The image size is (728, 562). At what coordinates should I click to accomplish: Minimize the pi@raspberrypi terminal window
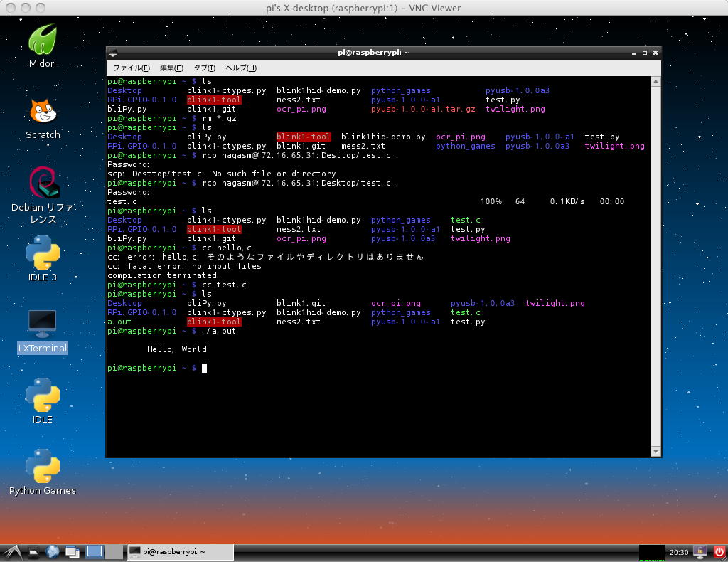pyautogui.click(x=633, y=53)
